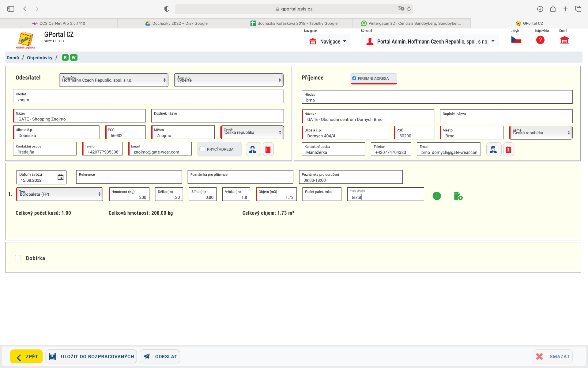
Task: Select the Firemní adresa radio button
Action: click(x=354, y=79)
